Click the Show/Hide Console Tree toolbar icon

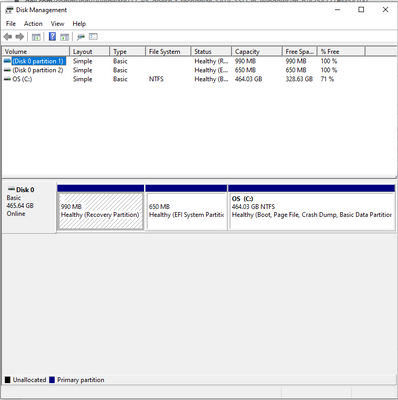pos(36,37)
